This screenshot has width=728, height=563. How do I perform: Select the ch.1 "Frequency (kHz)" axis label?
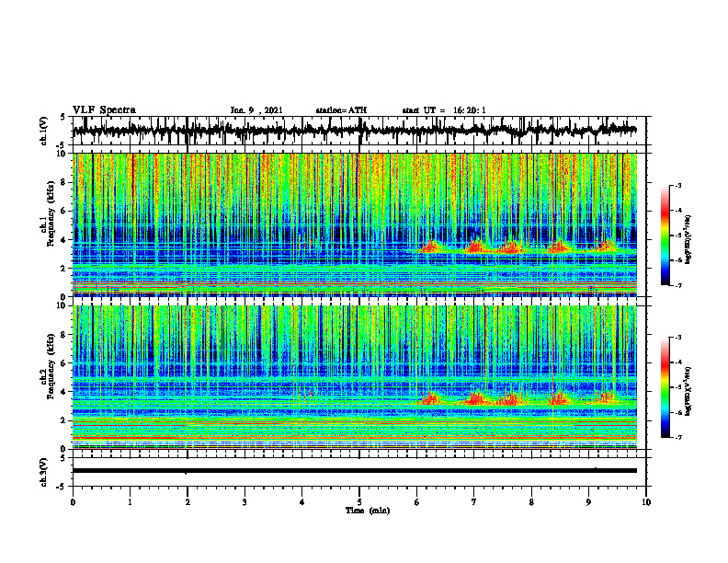coord(51,213)
